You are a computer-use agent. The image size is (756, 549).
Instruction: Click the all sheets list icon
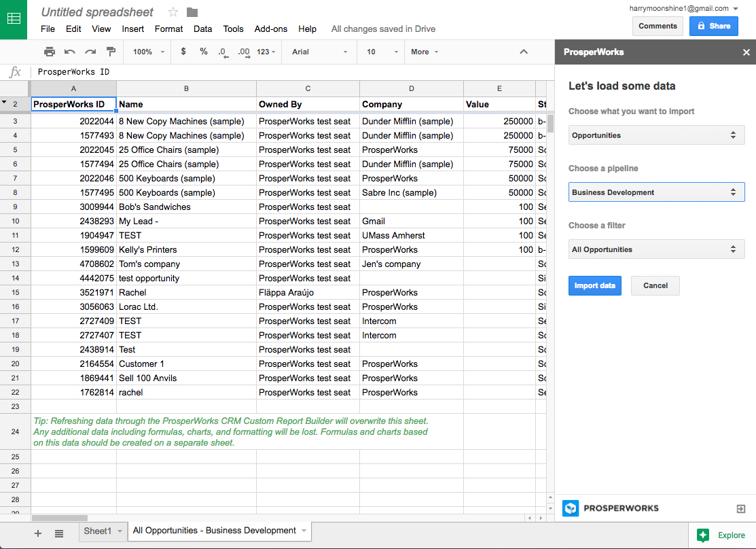59,533
